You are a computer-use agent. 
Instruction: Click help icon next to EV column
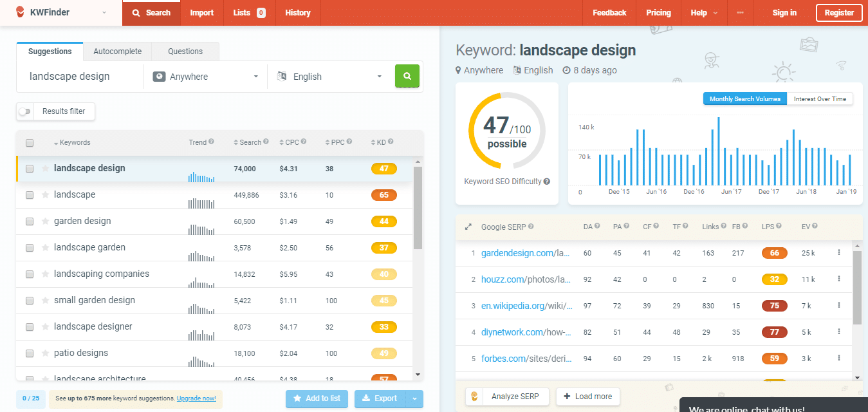(x=815, y=226)
